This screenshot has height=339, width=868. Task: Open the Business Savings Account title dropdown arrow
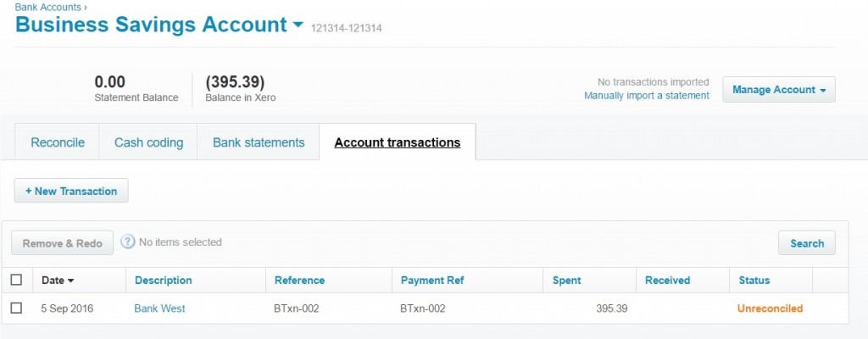point(298,25)
